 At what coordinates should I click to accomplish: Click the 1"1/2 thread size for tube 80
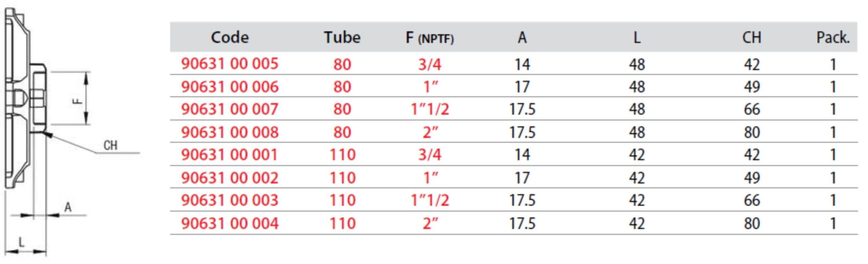coord(430,109)
